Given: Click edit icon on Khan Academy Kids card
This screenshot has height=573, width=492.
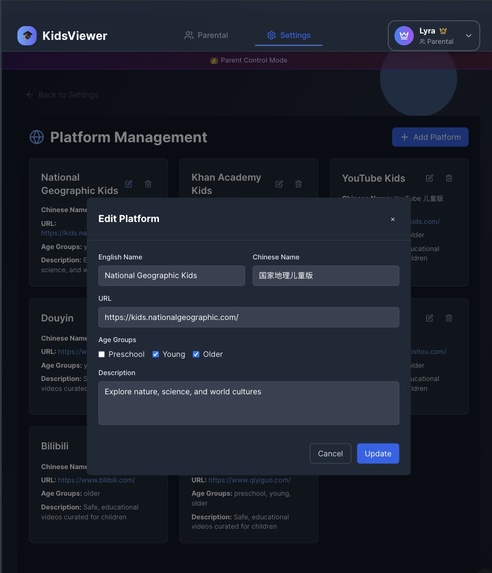Looking at the screenshot, I should pos(279,184).
